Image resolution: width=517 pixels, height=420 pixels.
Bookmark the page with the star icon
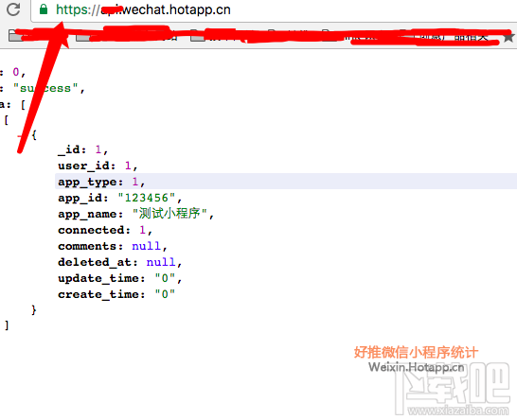pyautogui.click(x=508, y=37)
